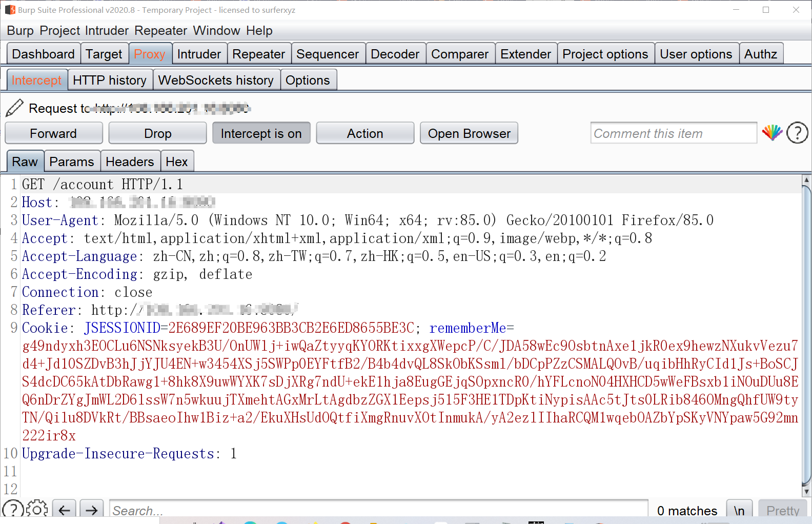This screenshot has height=524, width=812.
Task: Open the Project menu
Action: point(60,31)
